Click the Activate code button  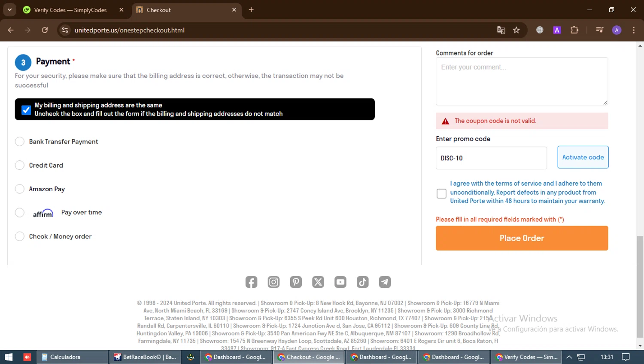pos(583,157)
